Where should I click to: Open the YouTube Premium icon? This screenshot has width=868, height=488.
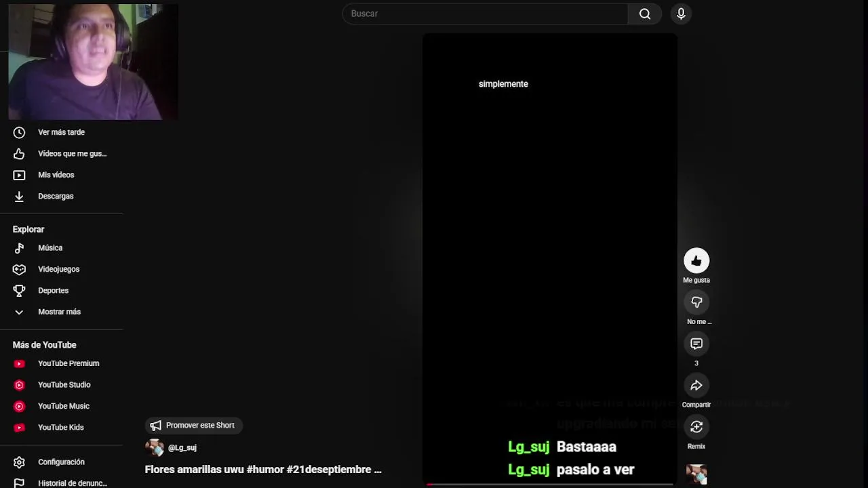19,363
